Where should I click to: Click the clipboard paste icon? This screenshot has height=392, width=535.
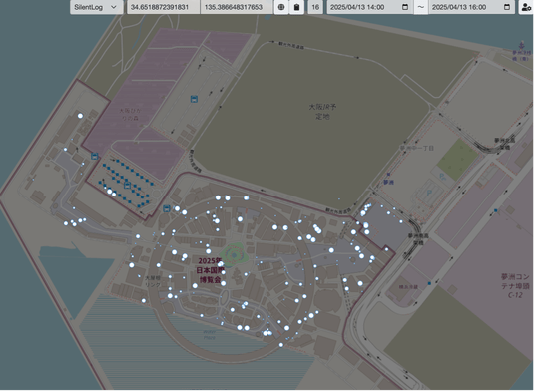tap(296, 7)
